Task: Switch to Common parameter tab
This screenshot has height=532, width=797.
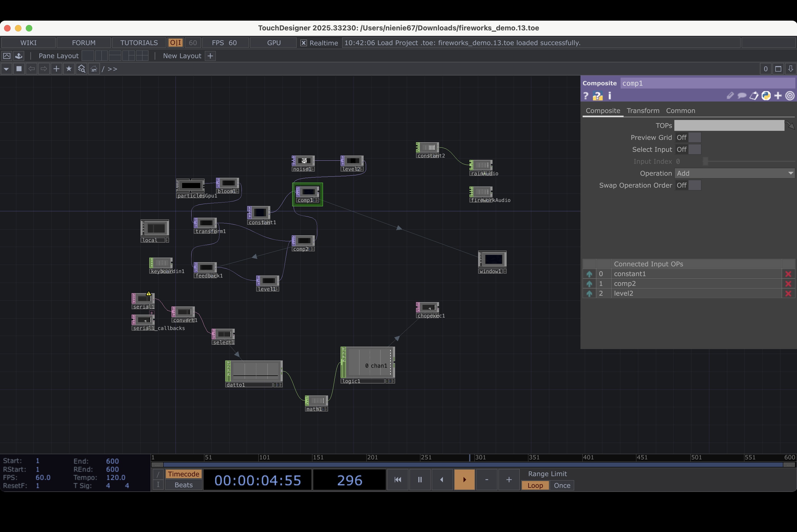Action: pos(680,111)
